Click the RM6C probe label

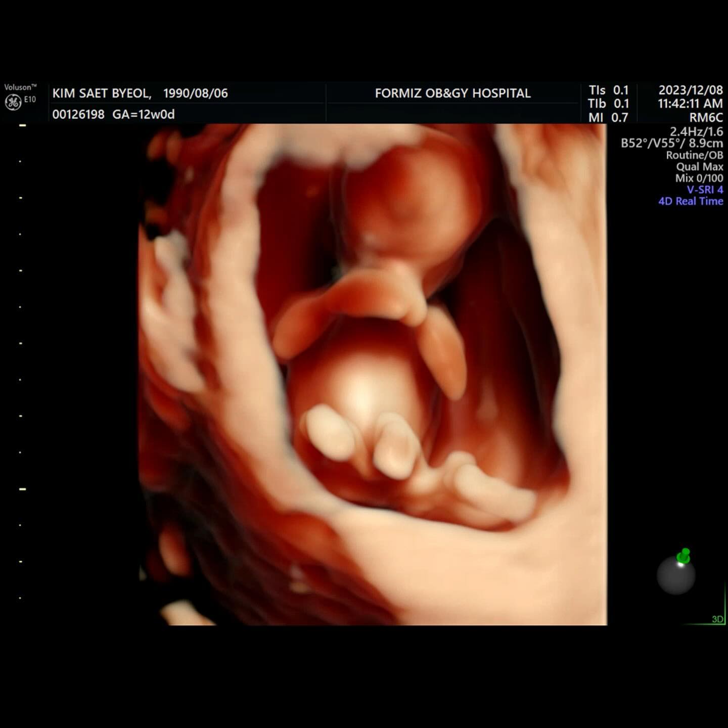coord(706,117)
